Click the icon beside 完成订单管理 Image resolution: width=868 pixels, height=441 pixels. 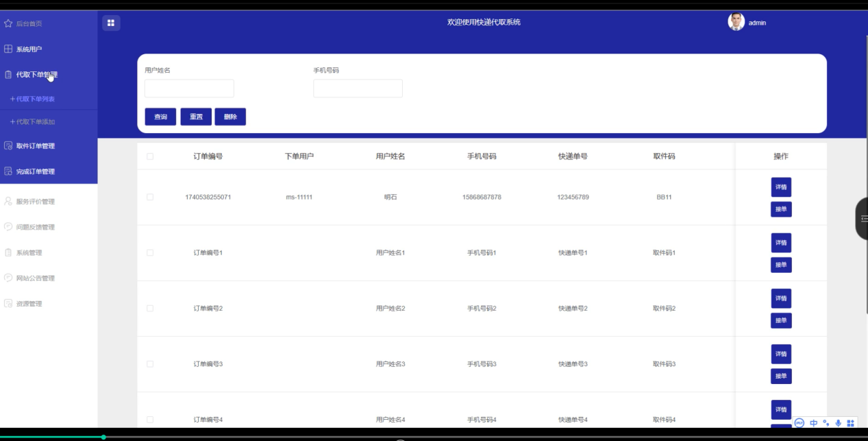pyautogui.click(x=8, y=171)
